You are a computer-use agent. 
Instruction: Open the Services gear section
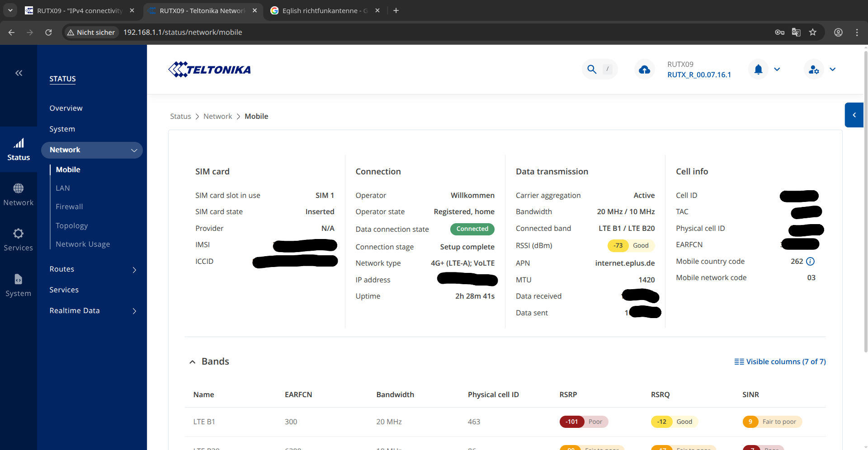click(x=19, y=234)
